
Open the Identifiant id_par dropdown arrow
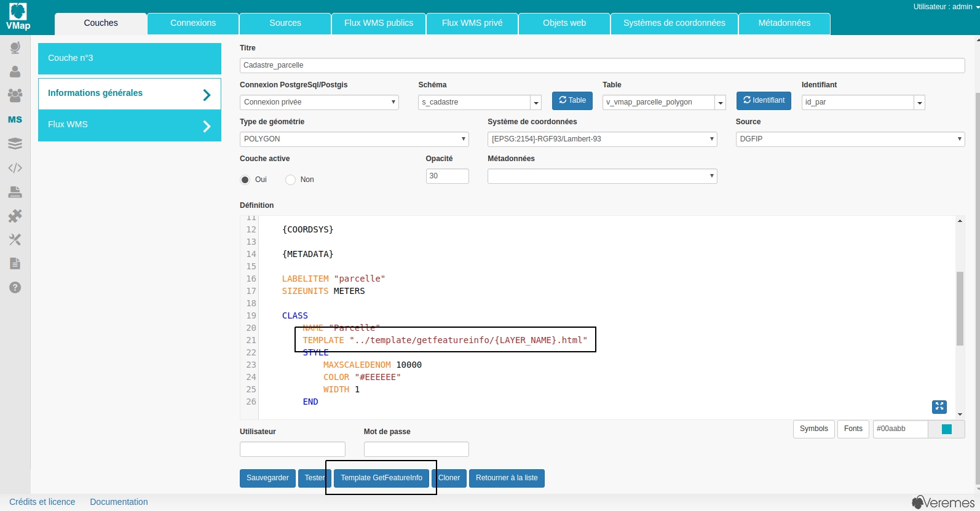[920, 103]
